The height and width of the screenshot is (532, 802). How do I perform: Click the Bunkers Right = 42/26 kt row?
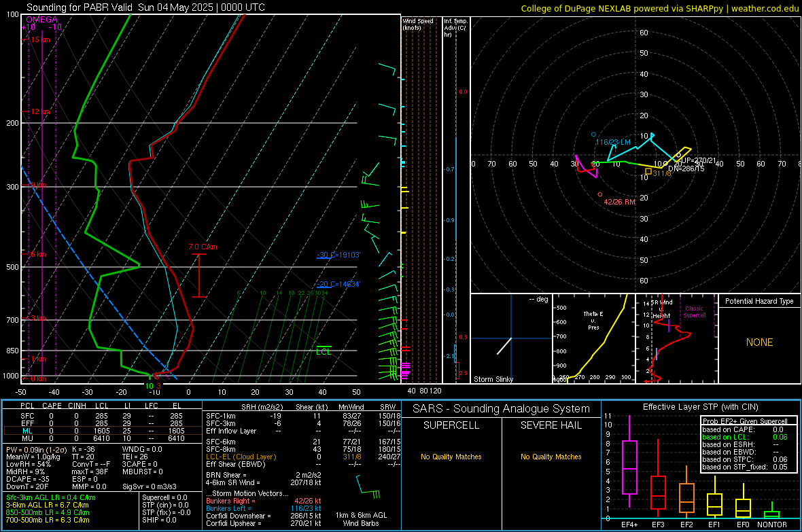click(x=264, y=501)
